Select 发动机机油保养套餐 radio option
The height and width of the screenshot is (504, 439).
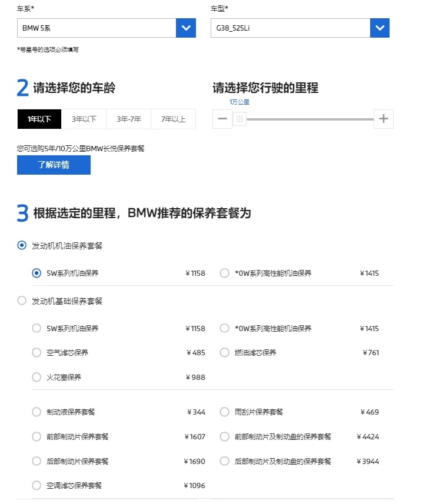tap(22, 246)
